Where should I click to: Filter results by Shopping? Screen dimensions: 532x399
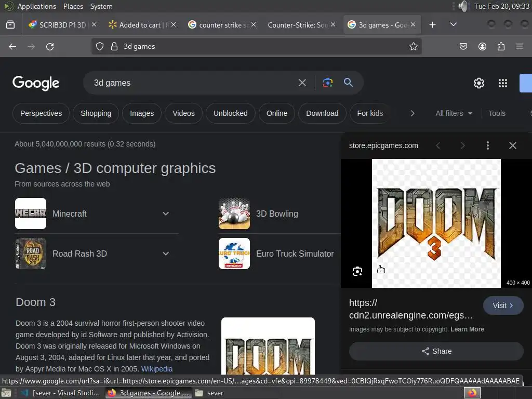pos(96,113)
